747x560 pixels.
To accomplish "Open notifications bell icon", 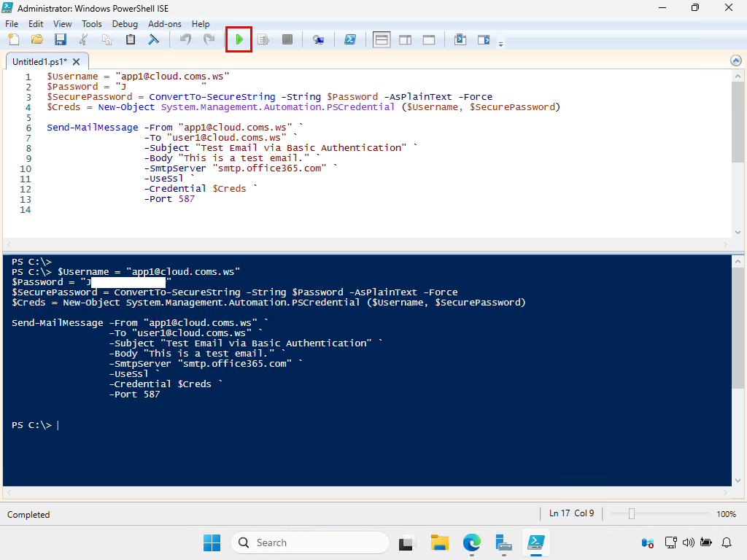I will click(x=727, y=542).
